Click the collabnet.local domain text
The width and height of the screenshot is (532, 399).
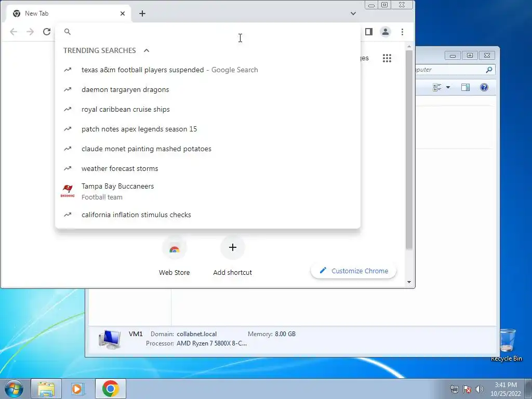(196, 334)
